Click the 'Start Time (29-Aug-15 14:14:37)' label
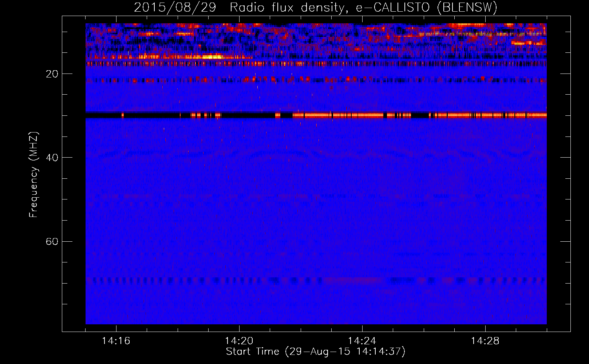 point(316,352)
